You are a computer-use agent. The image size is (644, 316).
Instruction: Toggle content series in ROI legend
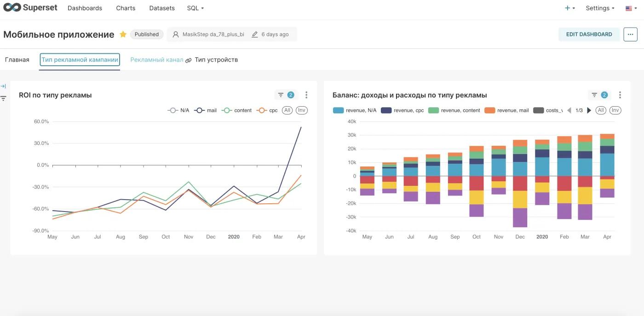(236, 110)
